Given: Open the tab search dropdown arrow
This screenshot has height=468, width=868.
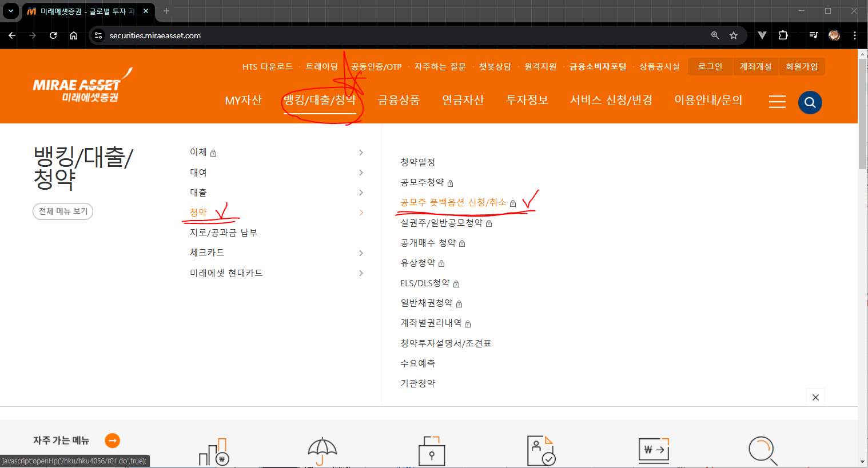Looking at the screenshot, I should tap(10, 11).
